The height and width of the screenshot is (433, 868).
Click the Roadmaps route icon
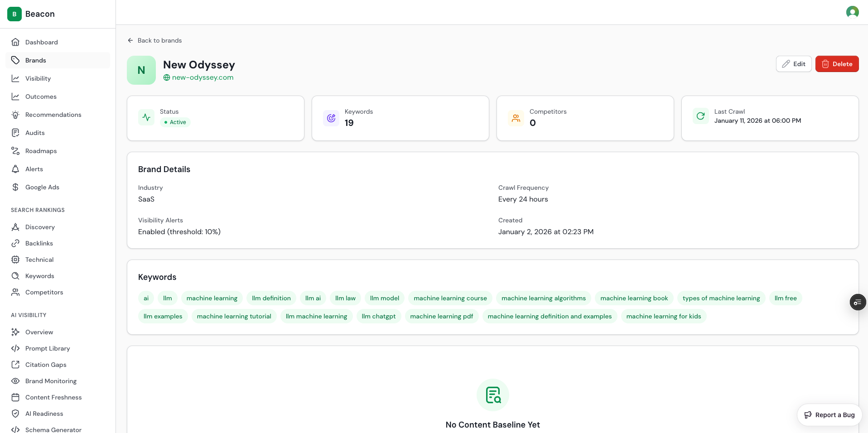click(15, 151)
